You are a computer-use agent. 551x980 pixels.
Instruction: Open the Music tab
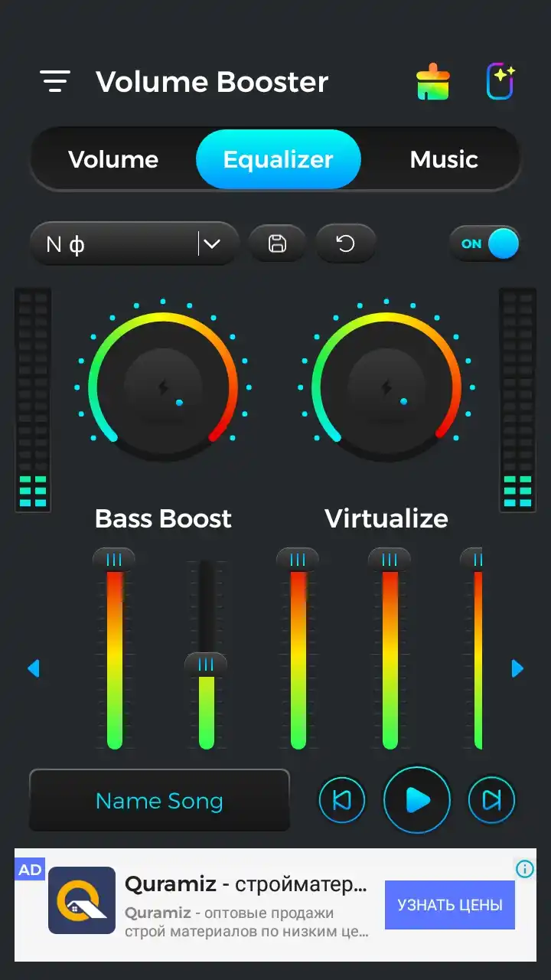444,159
